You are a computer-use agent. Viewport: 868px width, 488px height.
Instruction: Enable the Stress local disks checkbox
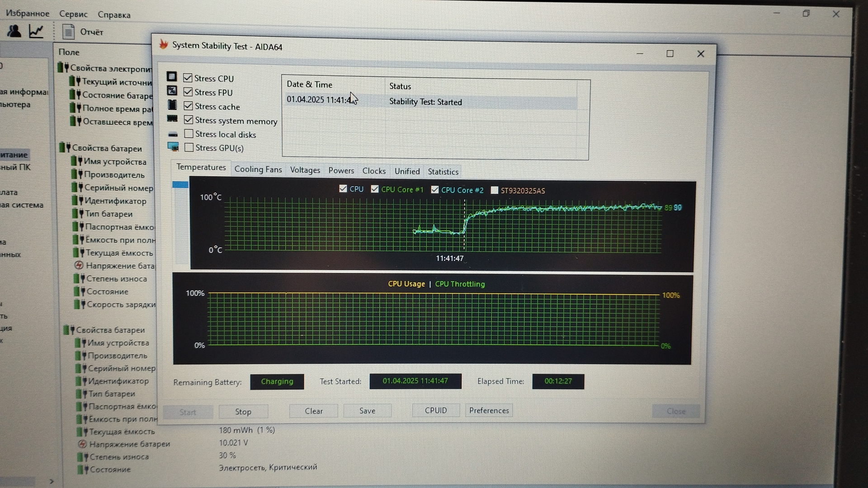pos(189,134)
